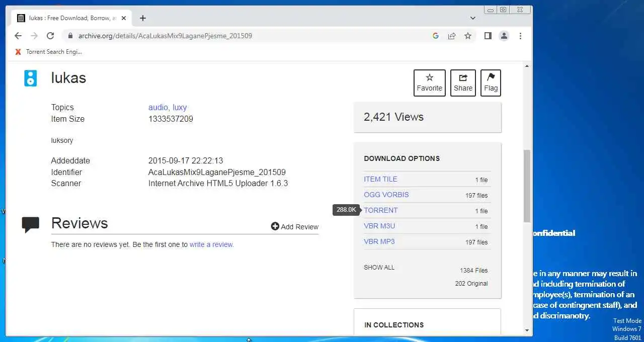Flag this item

point(491,83)
